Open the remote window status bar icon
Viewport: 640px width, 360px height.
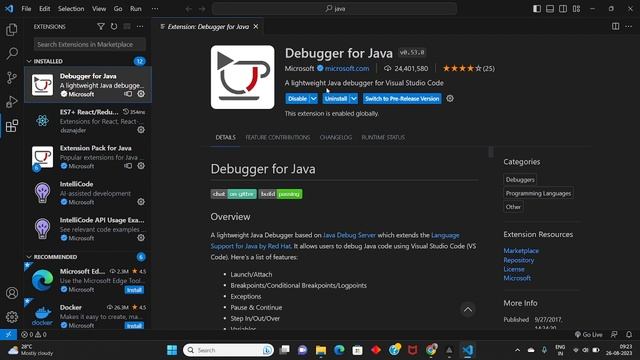[9, 334]
